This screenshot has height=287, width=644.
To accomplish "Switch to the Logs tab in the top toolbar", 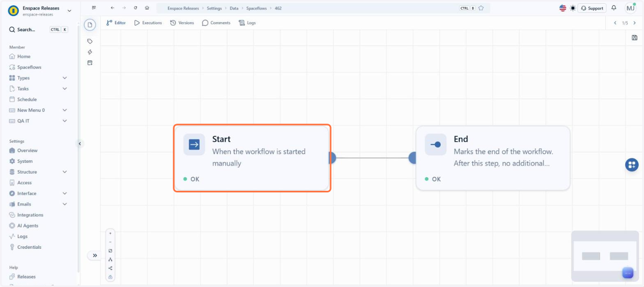I will tap(247, 23).
